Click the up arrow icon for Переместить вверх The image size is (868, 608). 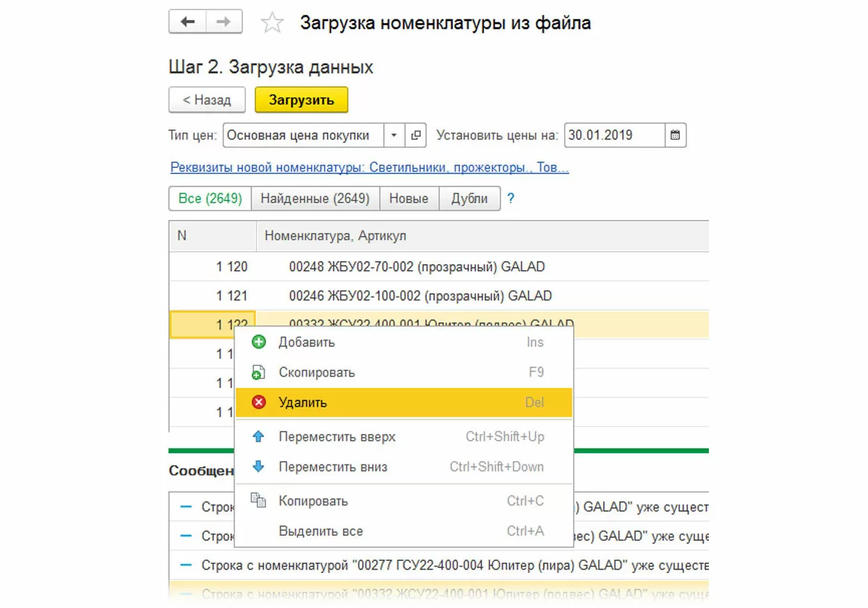258,436
